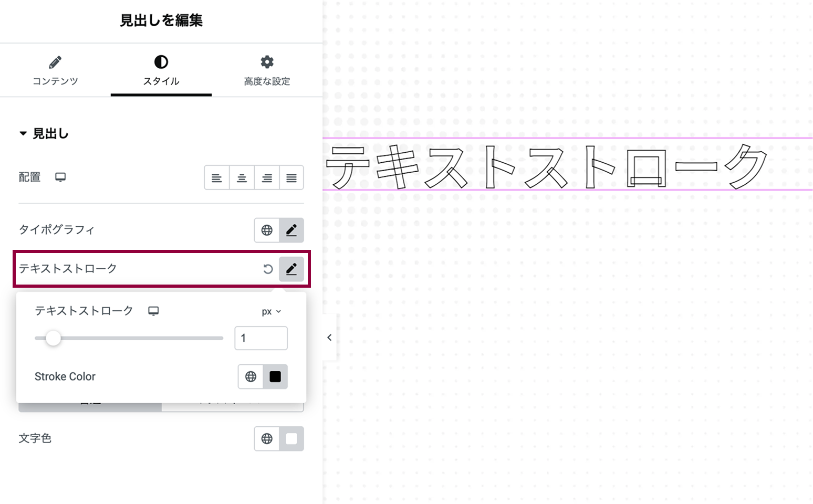Click the 配置 label
Image resolution: width=813 pixels, height=504 pixels.
click(x=30, y=177)
